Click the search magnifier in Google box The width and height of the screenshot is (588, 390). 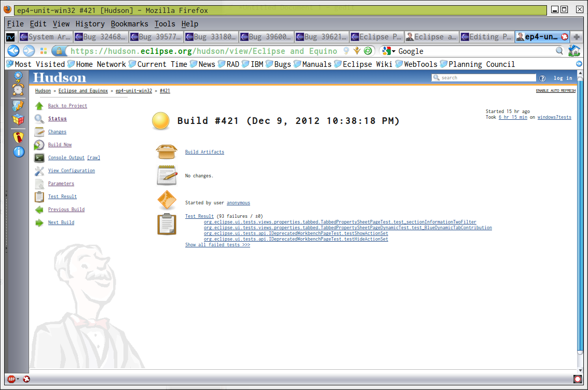tap(559, 51)
